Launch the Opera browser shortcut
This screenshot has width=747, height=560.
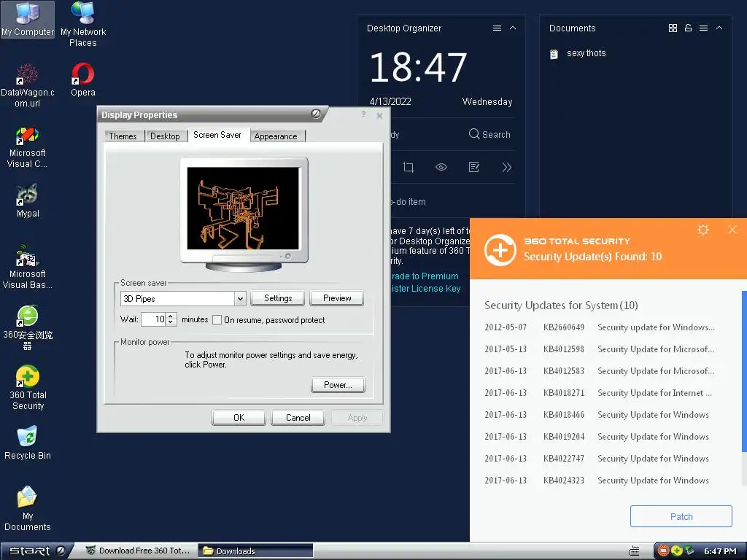[83, 80]
